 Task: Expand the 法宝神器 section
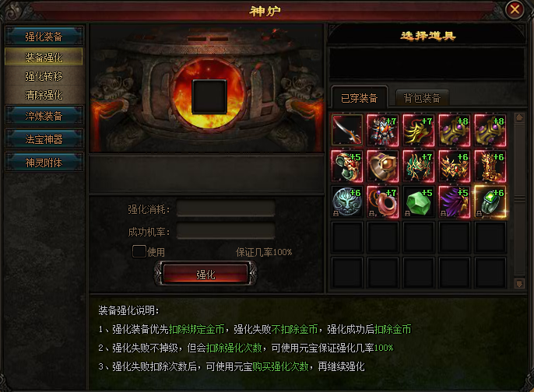click(x=44, y=139)
